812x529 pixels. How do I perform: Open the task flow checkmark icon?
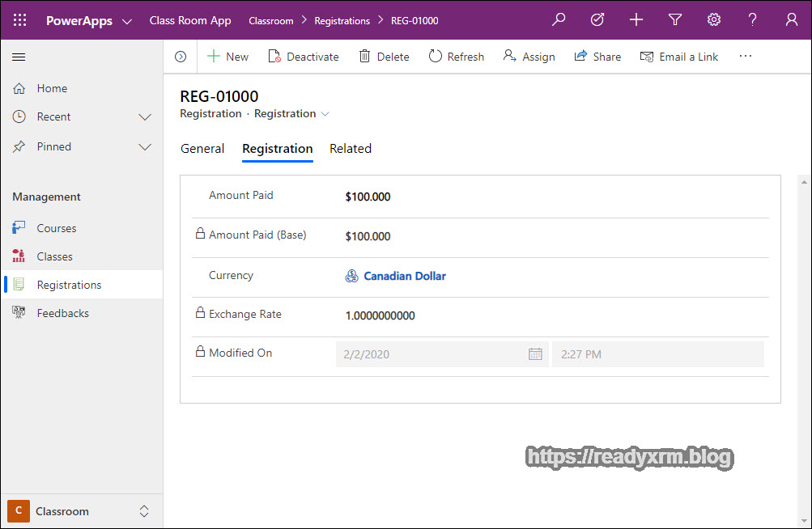(597, 20)
